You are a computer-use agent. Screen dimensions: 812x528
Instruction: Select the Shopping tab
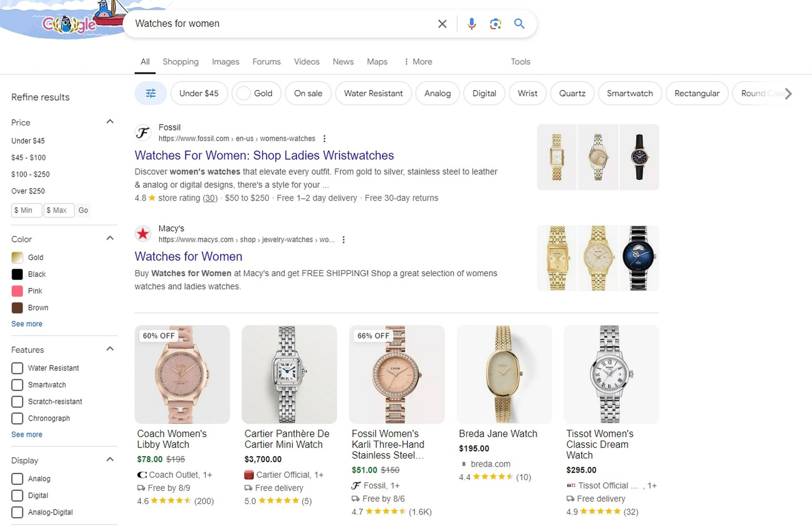pyautogui.click(x=180, y=62)
